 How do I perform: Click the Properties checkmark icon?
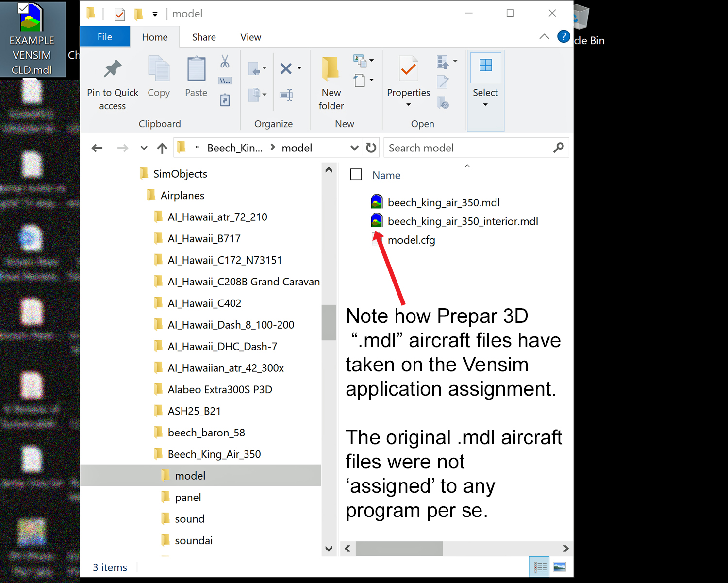(408, 68)
